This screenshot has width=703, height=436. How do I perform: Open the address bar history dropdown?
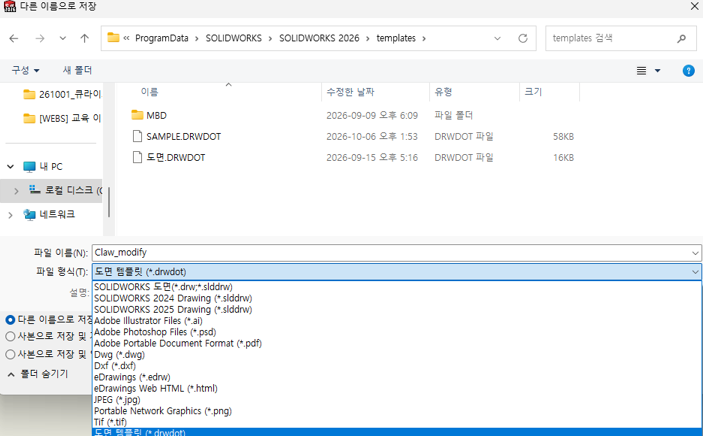pyautogui.click(x=497, y=39)
